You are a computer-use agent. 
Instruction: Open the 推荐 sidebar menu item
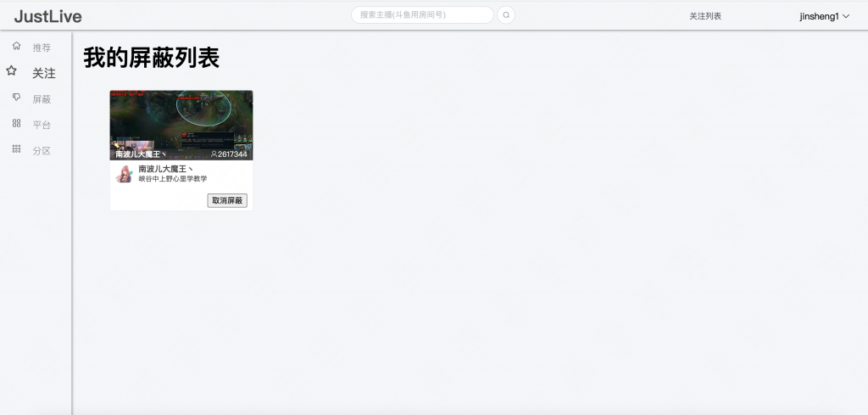click(42, 48)
